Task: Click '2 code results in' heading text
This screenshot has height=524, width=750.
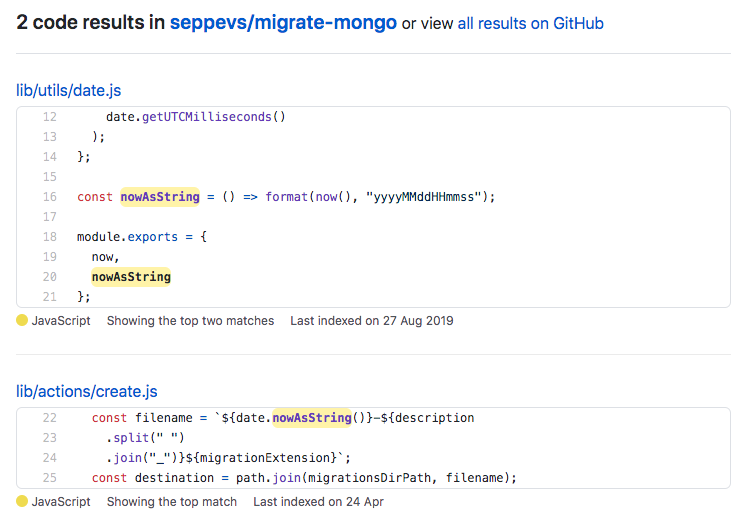Action: [x=90, y=22]
